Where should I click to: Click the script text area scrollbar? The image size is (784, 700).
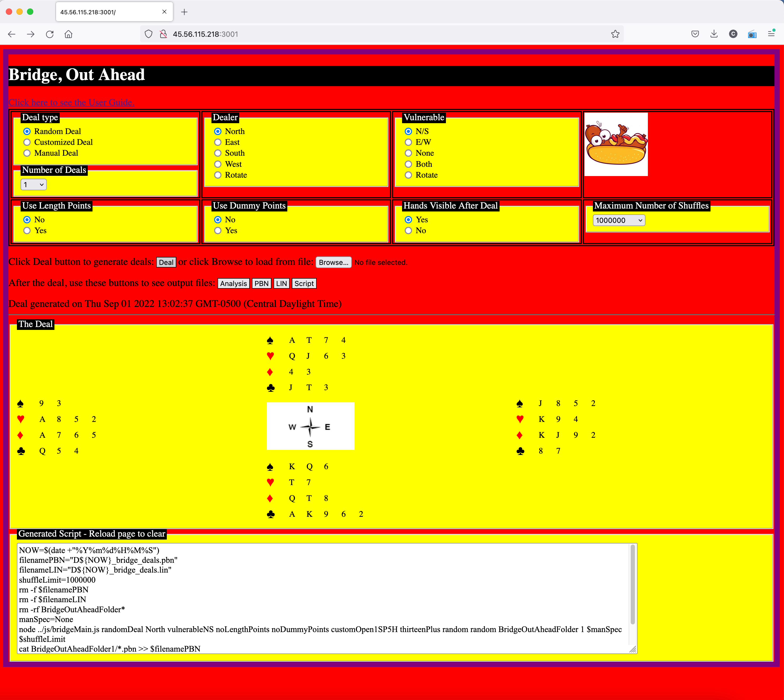click(633, 585)
